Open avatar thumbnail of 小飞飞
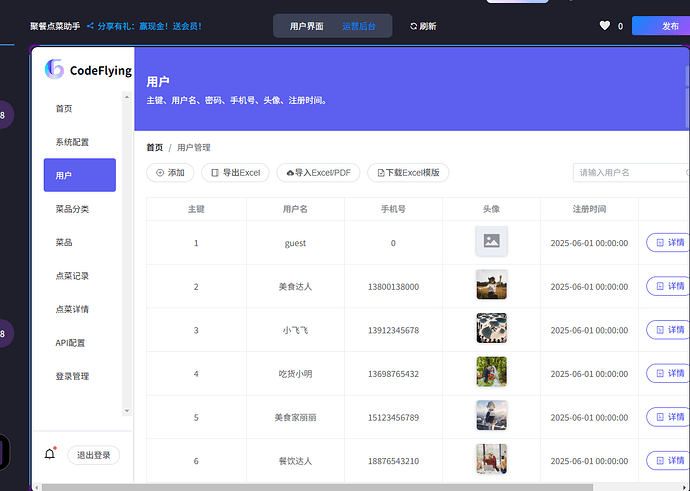This screenshot has width=690, height=491. pyautogui.click(x=492, y=328)
